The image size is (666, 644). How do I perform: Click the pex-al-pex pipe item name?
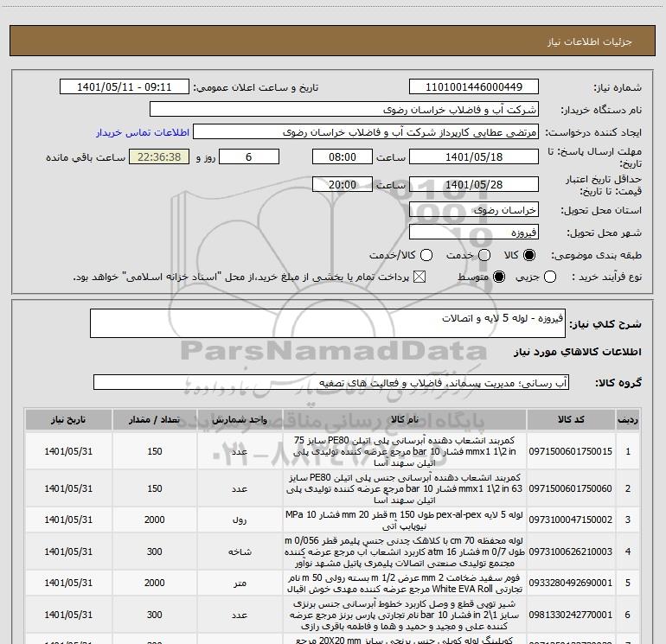404,520
